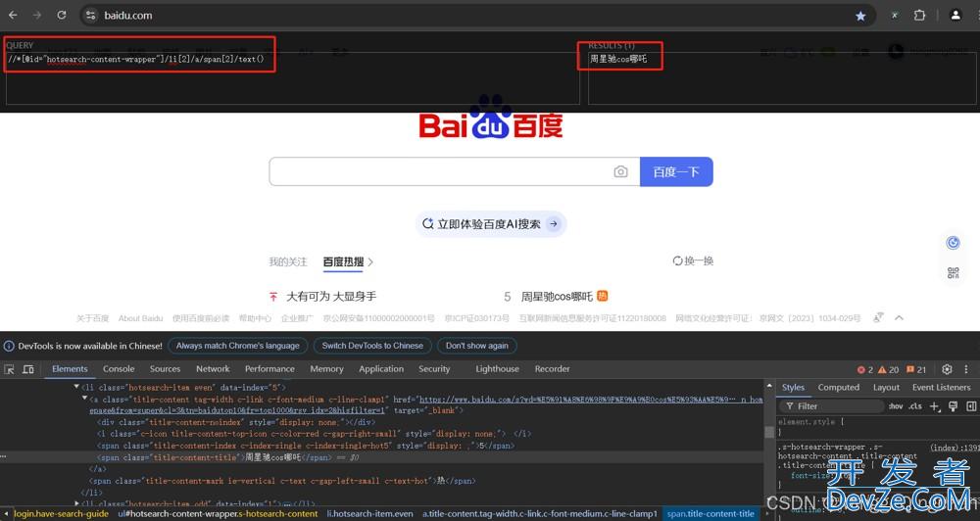Click the info icon in DevTools language notice
Screen dimensions: 980x521
pos(9,346)
